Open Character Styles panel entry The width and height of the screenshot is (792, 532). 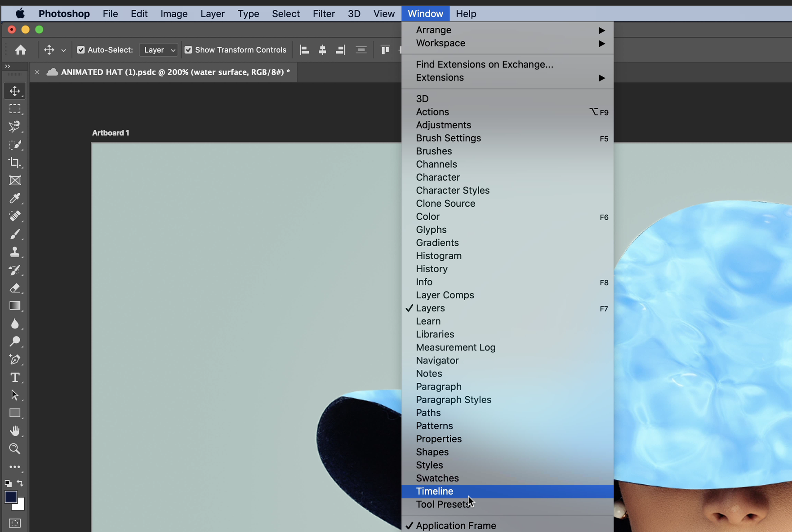click(507, 191)
